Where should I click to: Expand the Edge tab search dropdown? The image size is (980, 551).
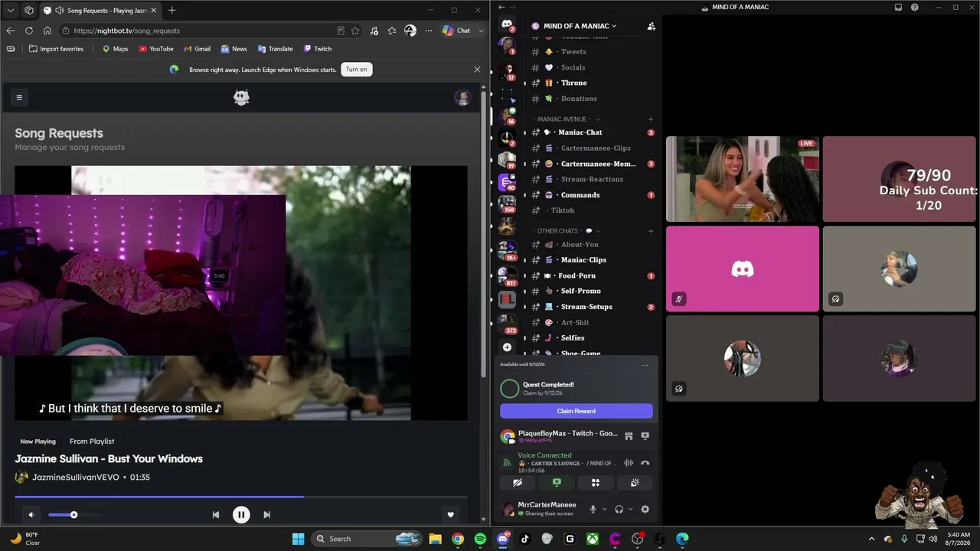pyautogui.click(x=10, y=10)
